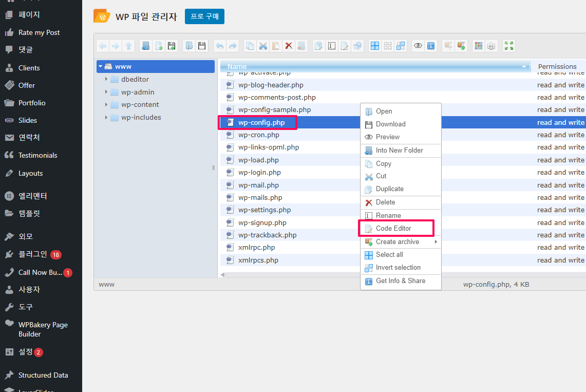This screenshot has width=586, height=392.
Task: Open the 플러그인 sidebar menu link
Action: [x=32, y=254]
